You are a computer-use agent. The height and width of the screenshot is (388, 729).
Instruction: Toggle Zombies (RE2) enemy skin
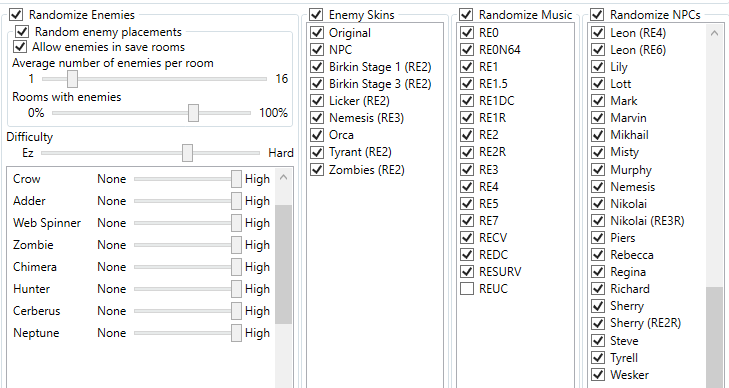tap(317, 170)
